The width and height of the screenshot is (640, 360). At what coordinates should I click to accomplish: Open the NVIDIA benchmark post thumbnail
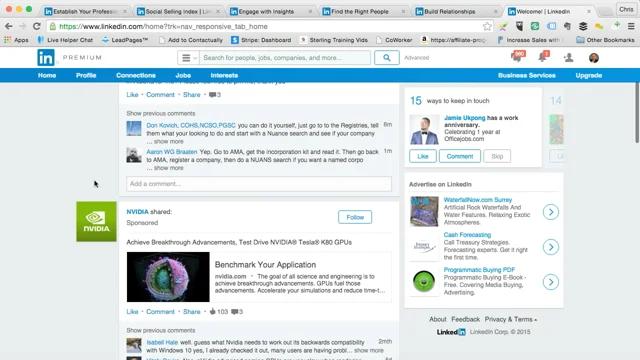pyautogui.click(x=168, y=277)
